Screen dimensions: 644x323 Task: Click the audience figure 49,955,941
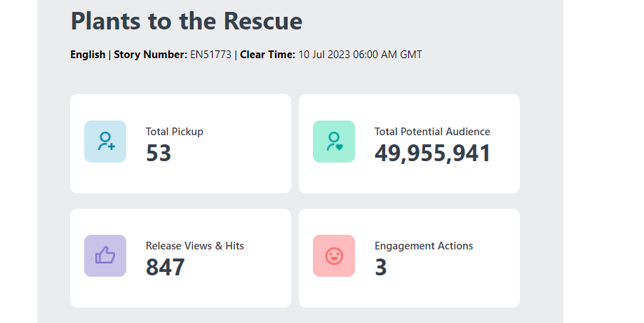point(432,153)
